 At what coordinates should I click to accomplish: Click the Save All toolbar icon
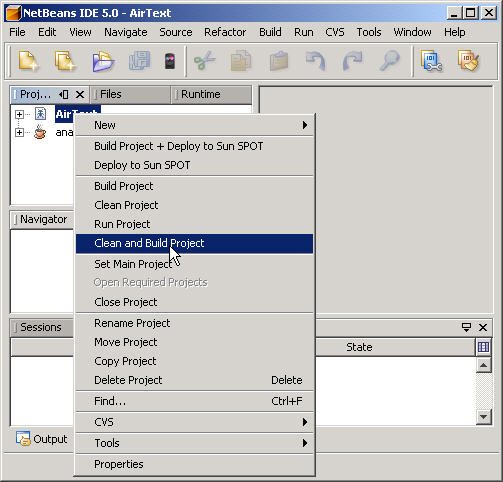(140, 61)
